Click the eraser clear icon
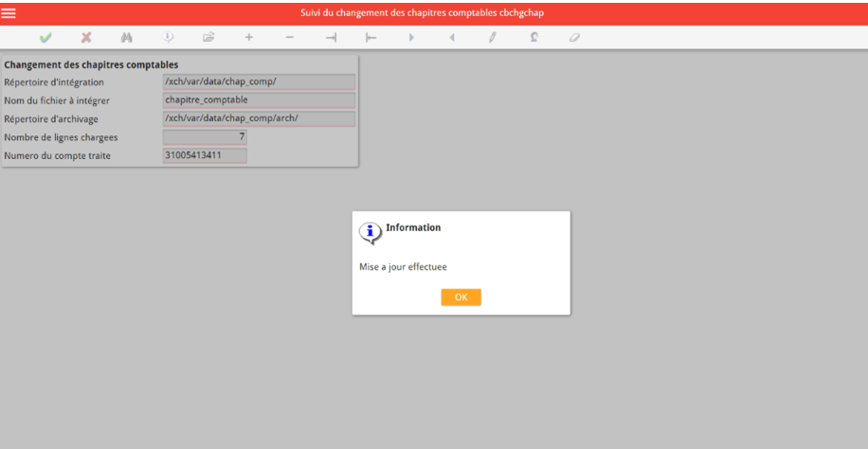This screenshot has height=449, width=868. pos(574,38)
